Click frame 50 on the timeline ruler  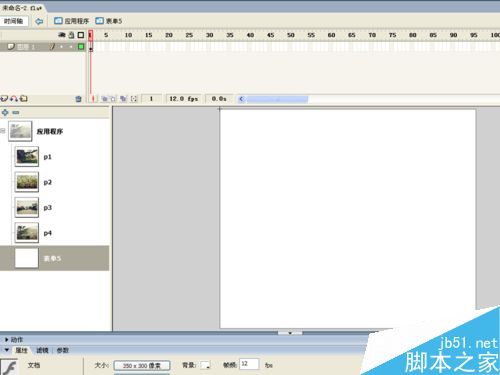[291, 35]
